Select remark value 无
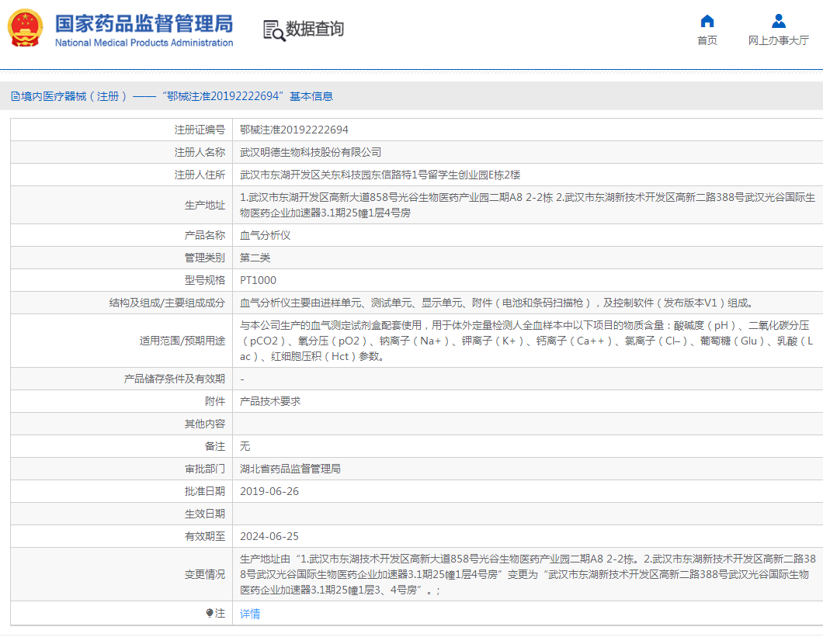This screenshot has height=644, width=823. tap(245, 447)
